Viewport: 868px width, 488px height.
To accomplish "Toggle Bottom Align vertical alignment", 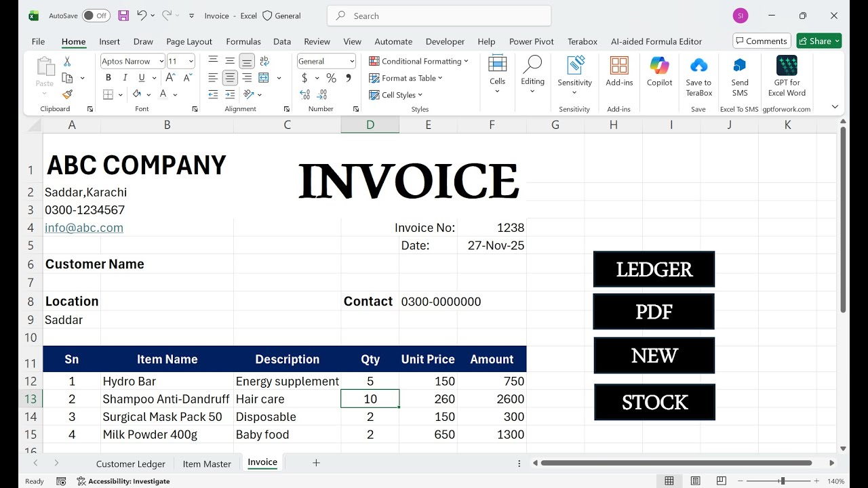I will (x=247, y=62).
